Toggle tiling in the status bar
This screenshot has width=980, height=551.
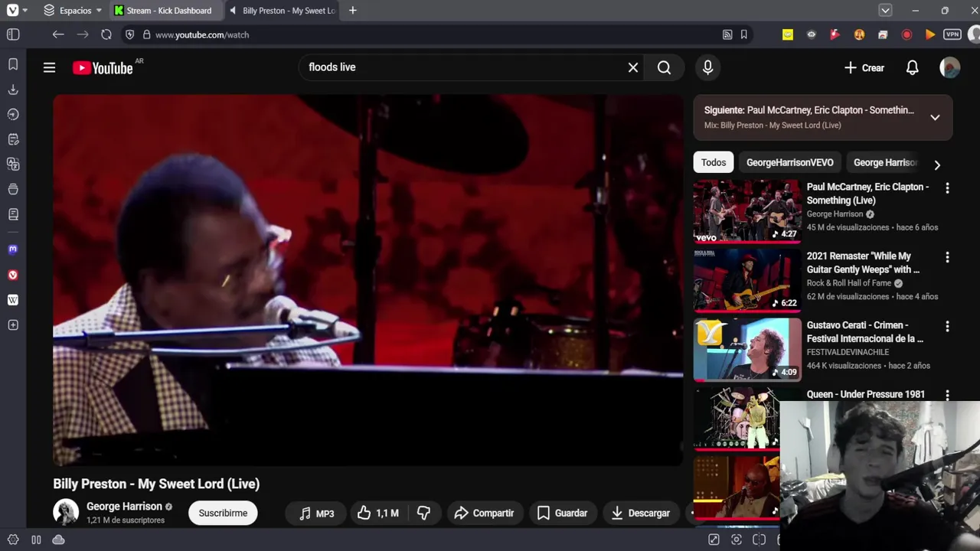click(759, 540)
